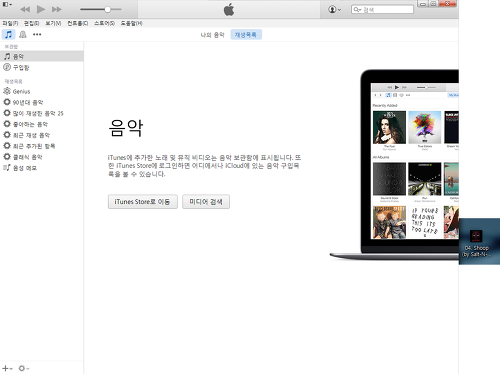The height and width of the screenshot is (374, 500).
Task: Open the 컨트롤(C) menu
Action: pos(78,23)
